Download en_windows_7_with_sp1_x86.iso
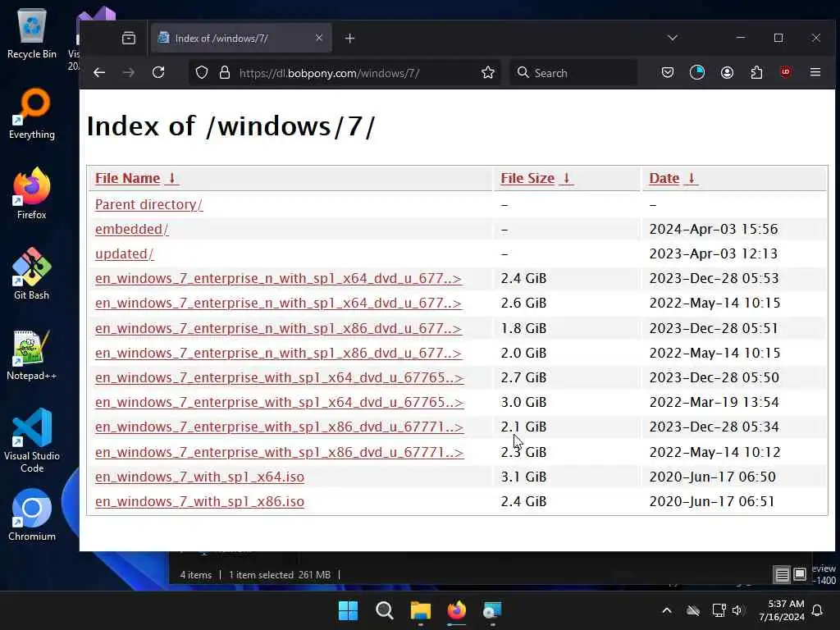 point(199,501)
